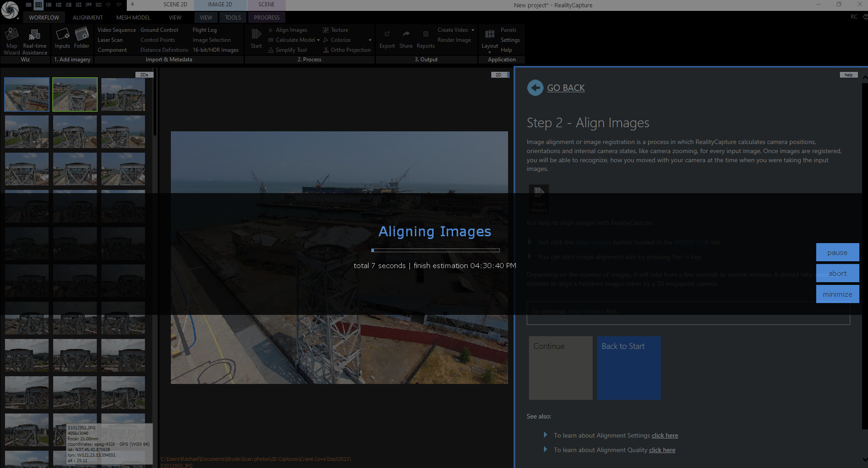The width and height of the screenshot is (868, 468).
Task: Click the redo arrow icon in title bar
Action: [119, 5]
